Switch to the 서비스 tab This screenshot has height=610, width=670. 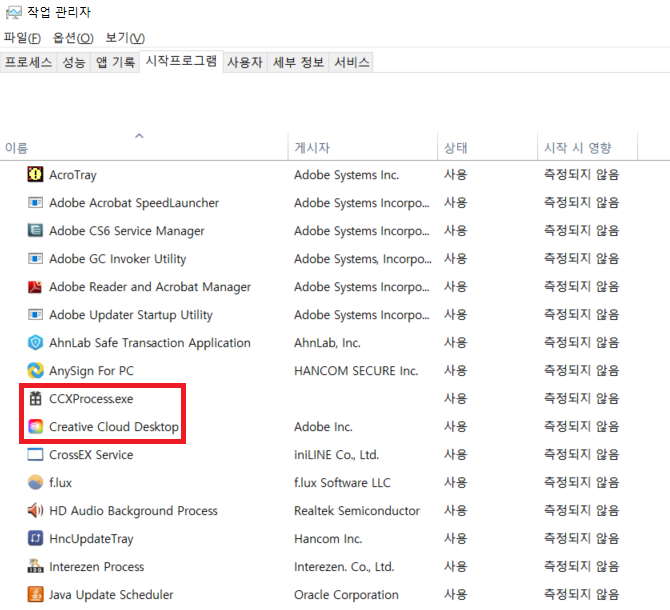tap(351, 62)
